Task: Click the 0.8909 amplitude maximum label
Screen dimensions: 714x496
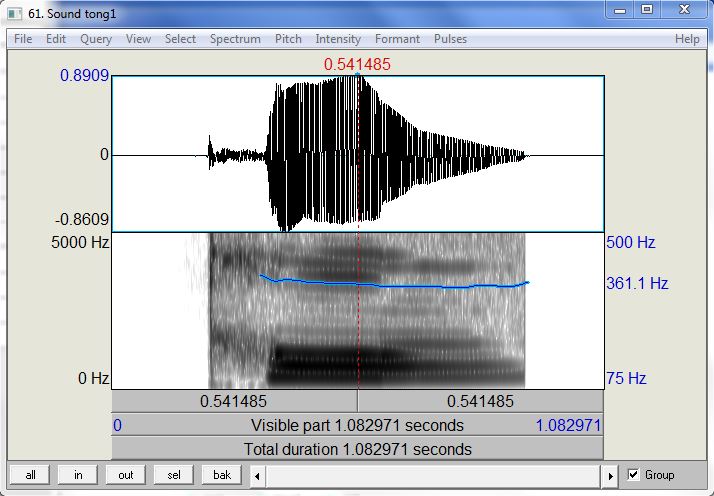Action: coord(85,75)
